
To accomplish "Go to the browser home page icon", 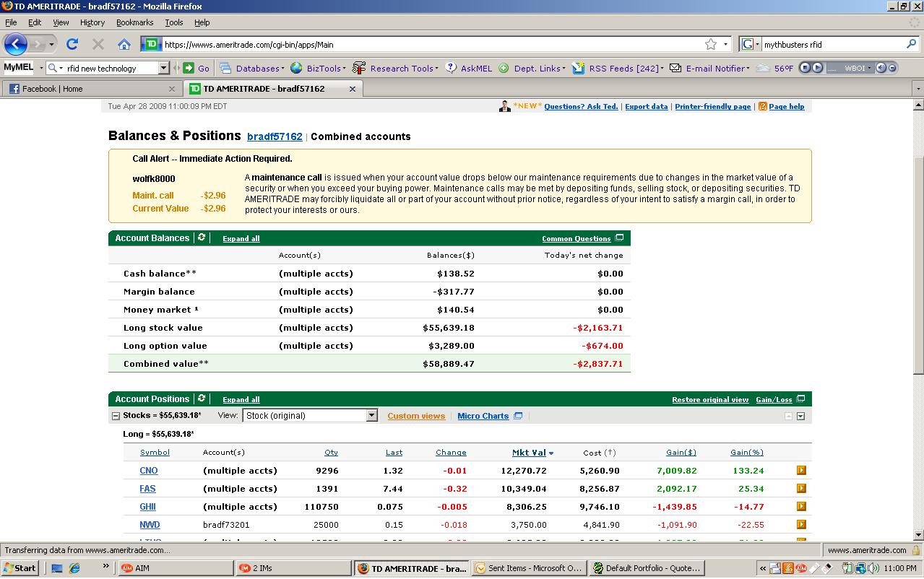I will click(124, 44).
